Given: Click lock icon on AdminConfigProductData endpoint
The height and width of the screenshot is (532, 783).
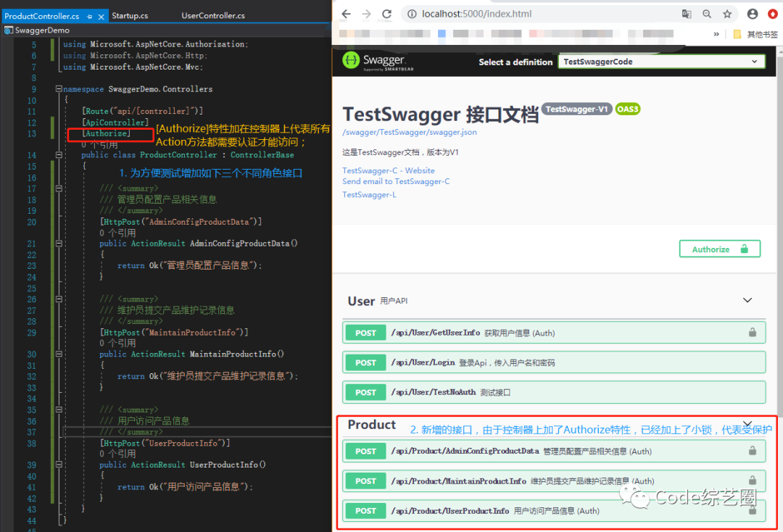Looking at the screenshot, I should pos(752,451).
